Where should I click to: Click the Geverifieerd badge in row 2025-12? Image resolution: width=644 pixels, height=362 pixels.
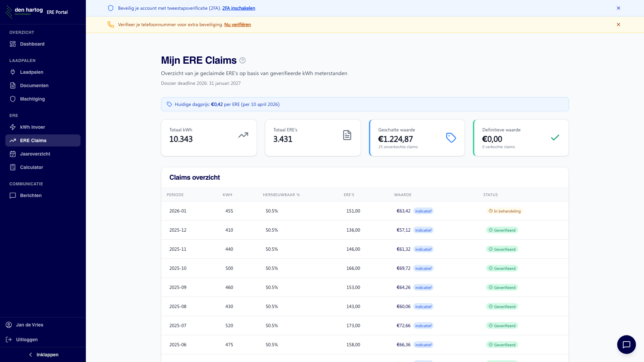click(502, 230)
